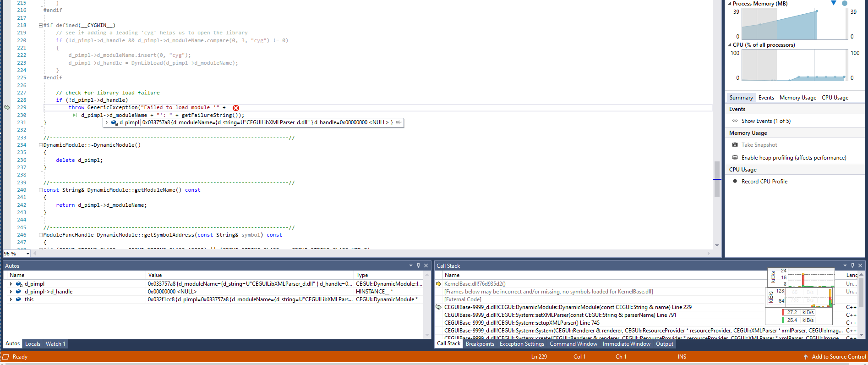Image resolution: width=868 pixels, height=365 pixels.
Task: Expand d_pimpl->d_handle row in Autos
Action: click(11, 292)
